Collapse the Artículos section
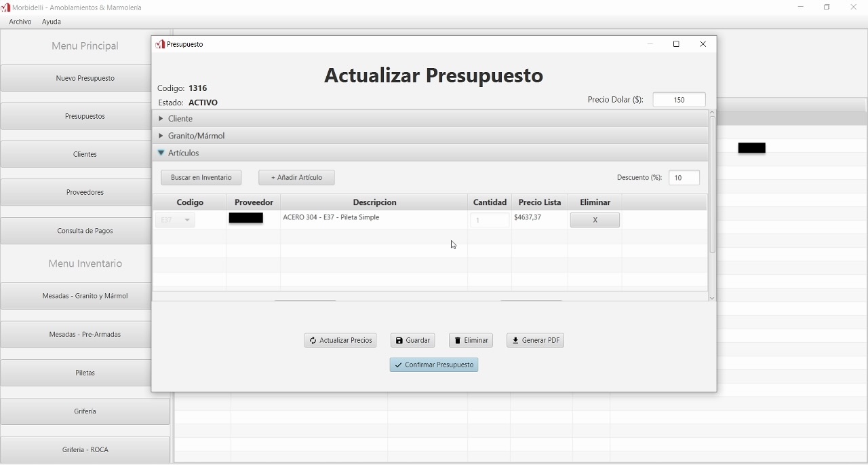868x465 pixels. pyautogui.click(x=183, y=153)
